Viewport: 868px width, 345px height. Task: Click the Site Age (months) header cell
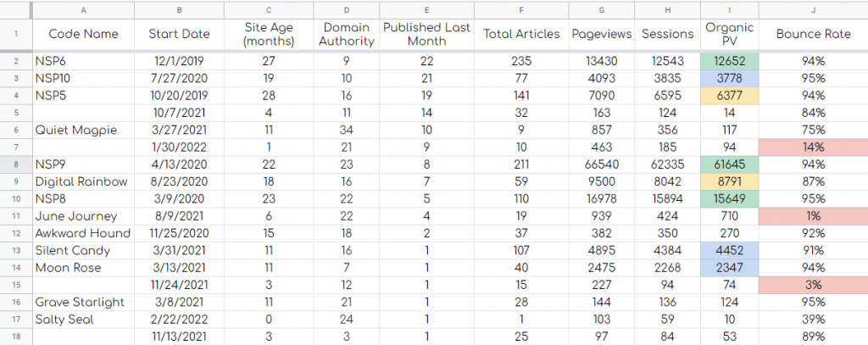pos(269,34)
